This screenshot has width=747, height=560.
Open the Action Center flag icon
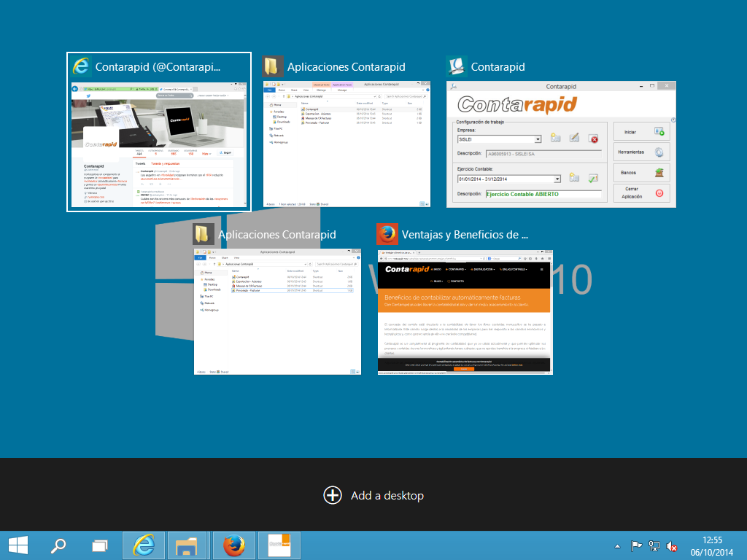[636, 546]
